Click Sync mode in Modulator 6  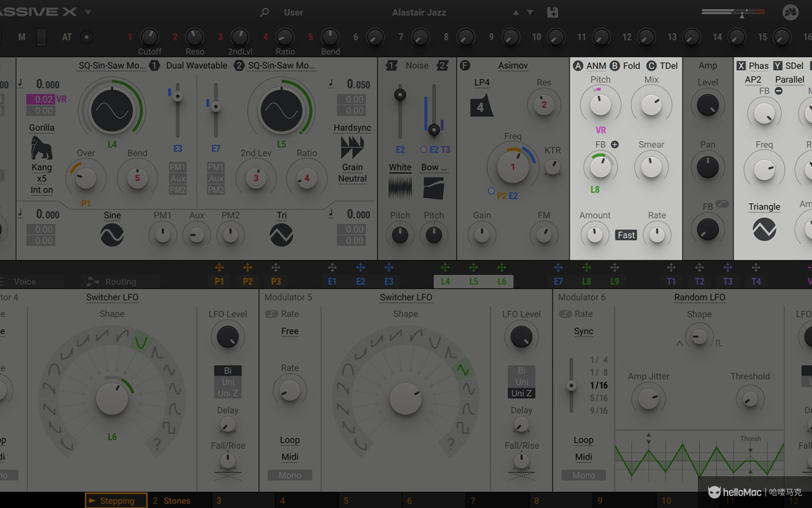pos(584,331)
